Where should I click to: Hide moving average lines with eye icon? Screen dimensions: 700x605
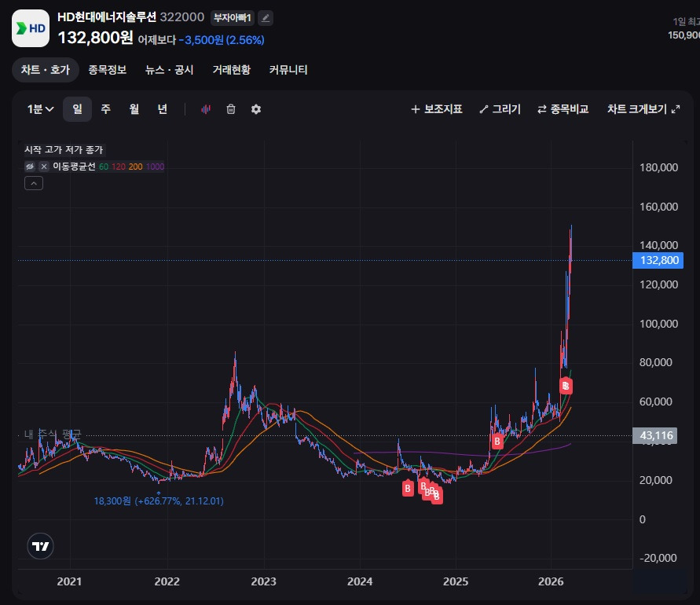point(30,167)
